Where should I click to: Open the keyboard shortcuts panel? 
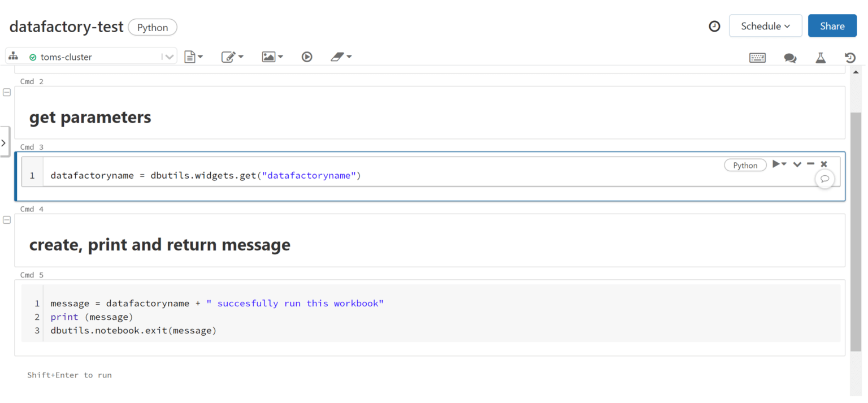coord(757,57)
